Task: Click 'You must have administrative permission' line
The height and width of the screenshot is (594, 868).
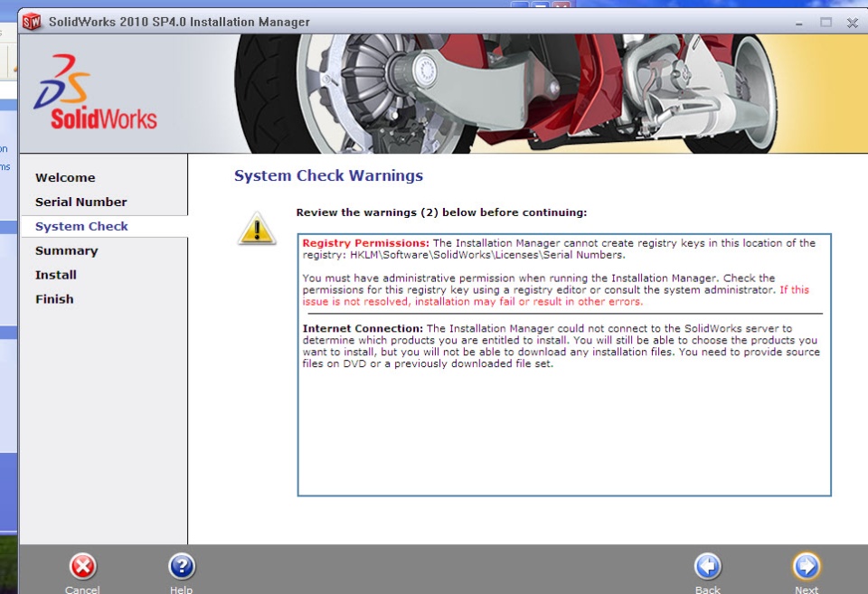Action: click(539, 278)
